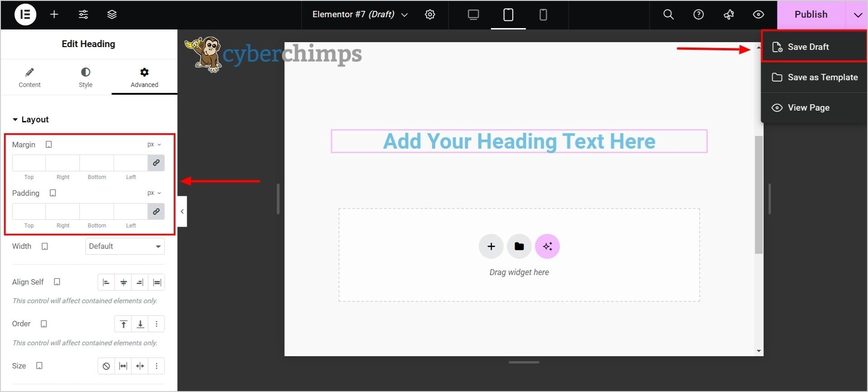Click the Margin Top input field

(29, 163)
